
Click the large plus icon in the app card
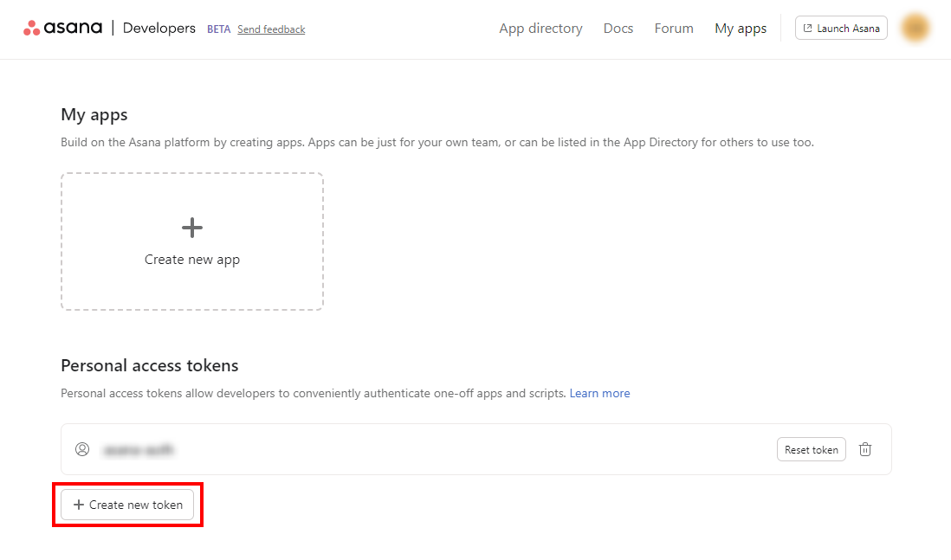coord(191,228)
